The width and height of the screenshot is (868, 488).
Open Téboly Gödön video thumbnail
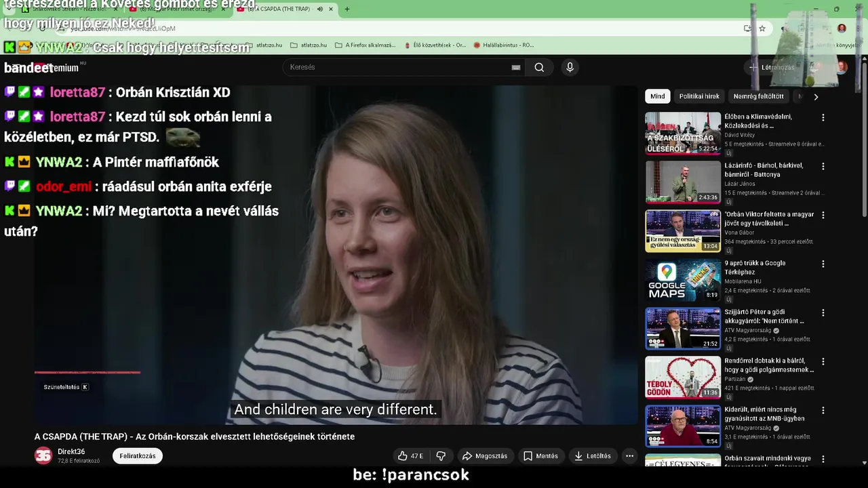tap(683, 378)
